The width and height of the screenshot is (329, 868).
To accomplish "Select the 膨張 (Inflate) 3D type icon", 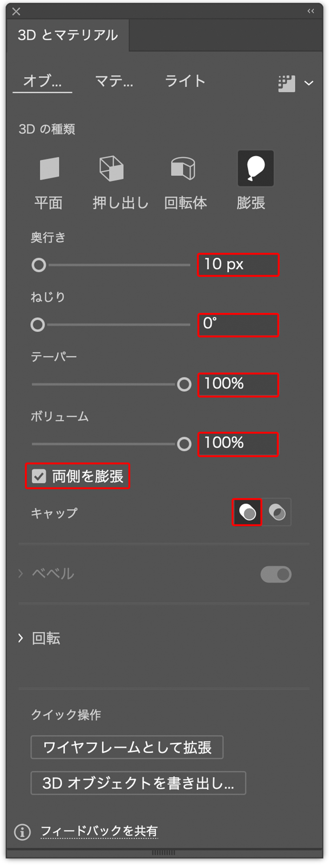I will coord(256,168).
